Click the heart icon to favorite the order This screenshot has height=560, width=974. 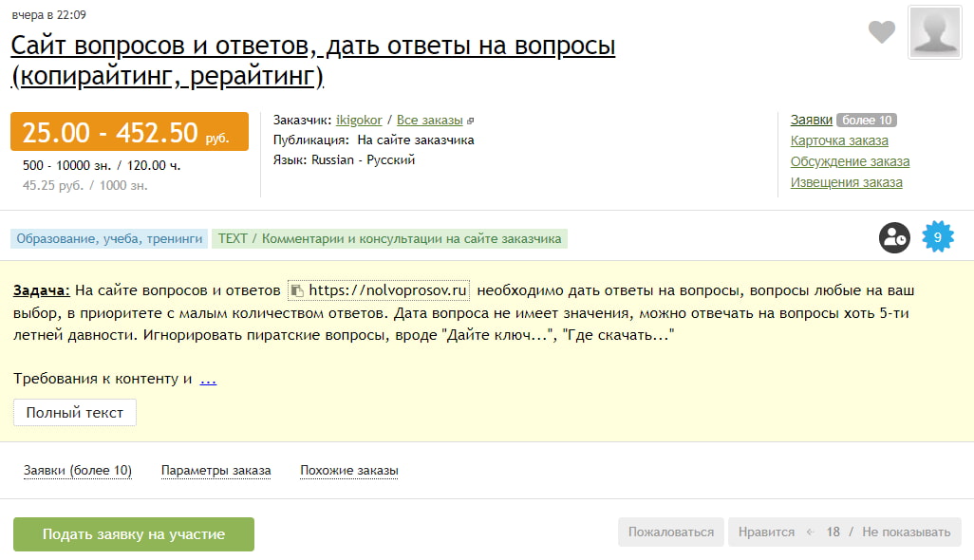(881, 31)
